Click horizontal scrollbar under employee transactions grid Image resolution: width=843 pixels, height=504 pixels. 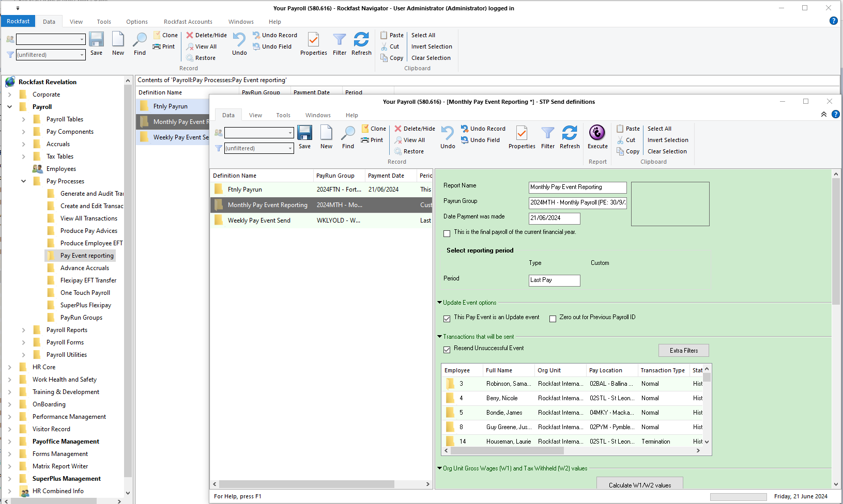(x=507, y=451)
